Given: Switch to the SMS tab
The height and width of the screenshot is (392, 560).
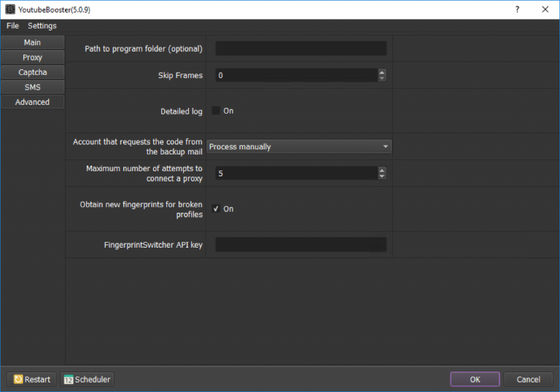Looking at the screenshot, I should point(33,87).
